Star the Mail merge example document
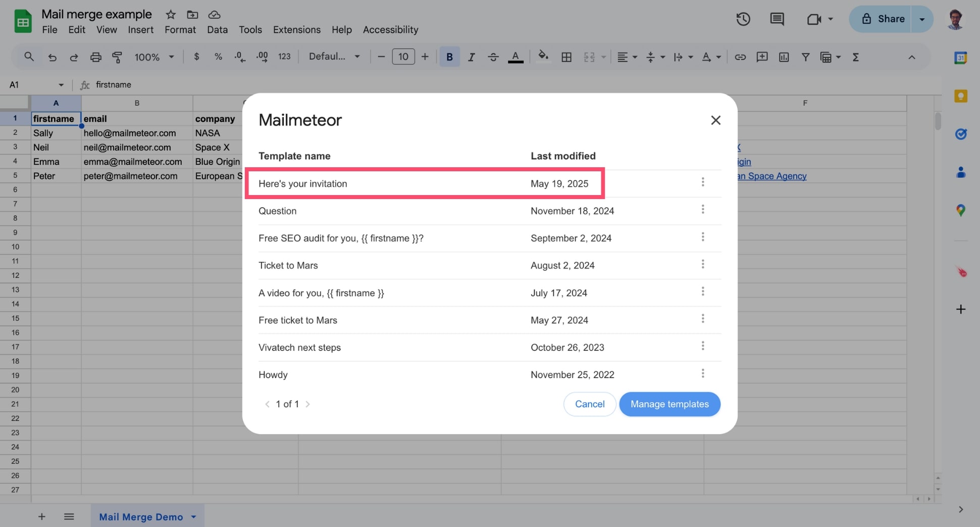Viewport: 980px width, 527px height. (x=171, y=14)
